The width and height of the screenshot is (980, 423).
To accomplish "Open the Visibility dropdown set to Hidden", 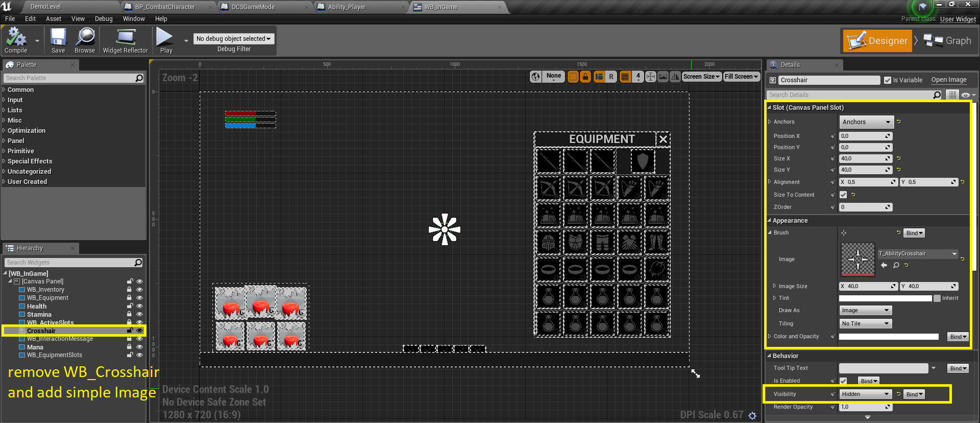I will [866, 394].
